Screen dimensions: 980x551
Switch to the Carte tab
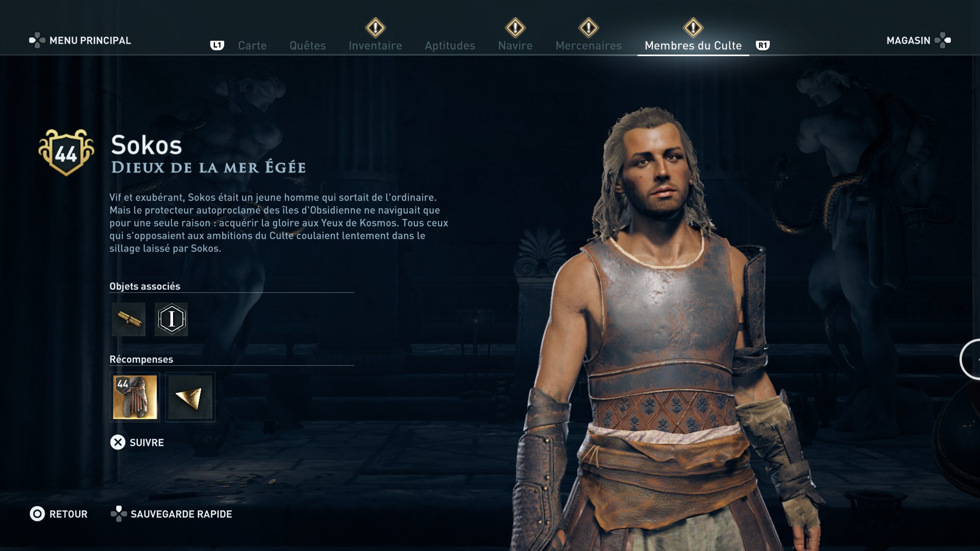(x=252, y=45)
